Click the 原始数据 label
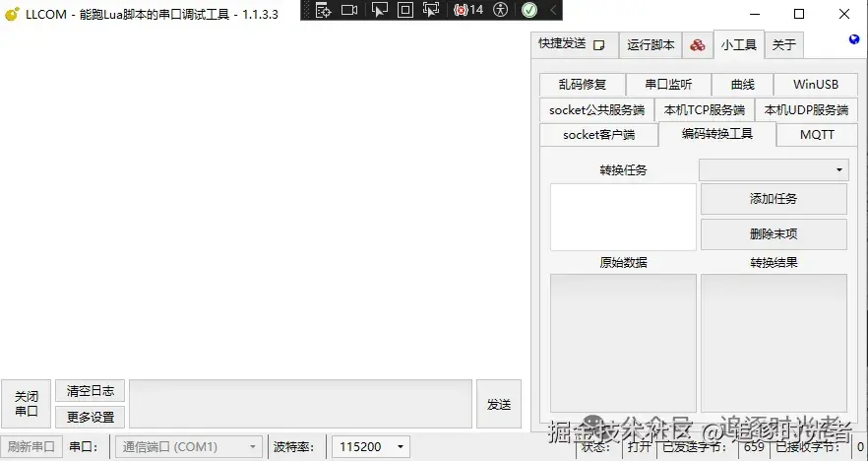The image size is (868, 461). point(623,263)
